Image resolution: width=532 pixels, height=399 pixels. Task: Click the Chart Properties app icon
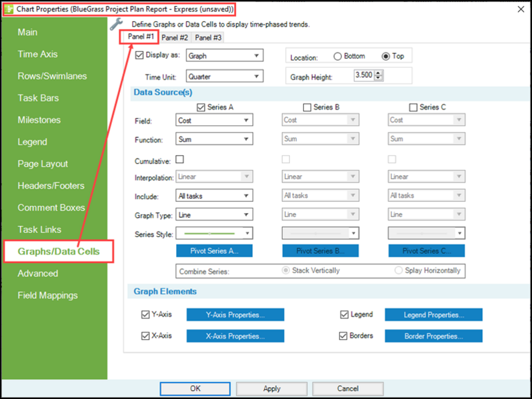point(9,9)
